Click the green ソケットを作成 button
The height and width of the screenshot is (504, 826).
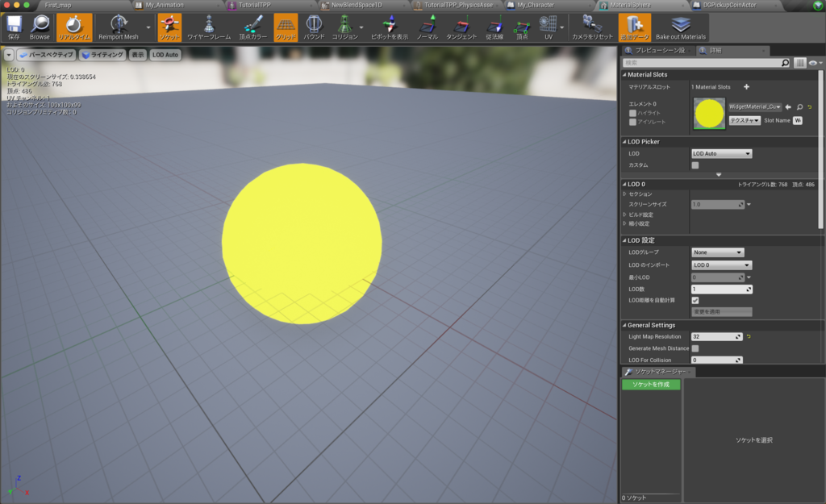click(x=650, y=385)
